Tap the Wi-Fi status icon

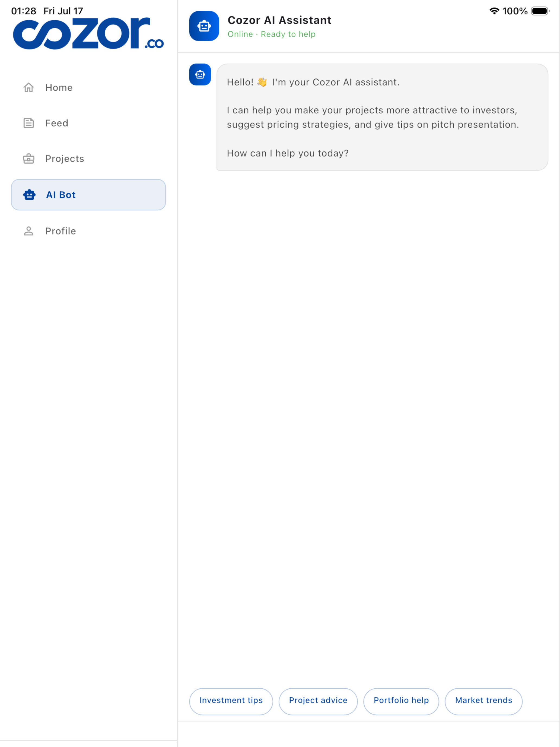click(x=494, y=11)
